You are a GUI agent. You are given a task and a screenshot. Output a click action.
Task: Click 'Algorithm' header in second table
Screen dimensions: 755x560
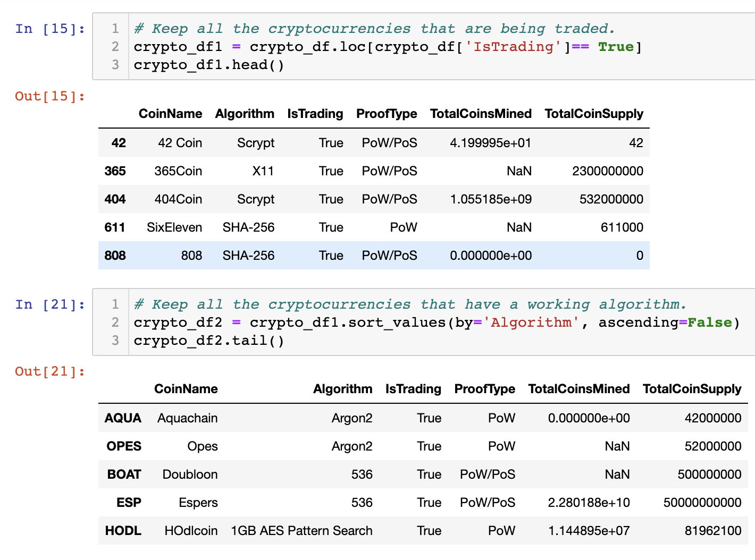(342, 389)
